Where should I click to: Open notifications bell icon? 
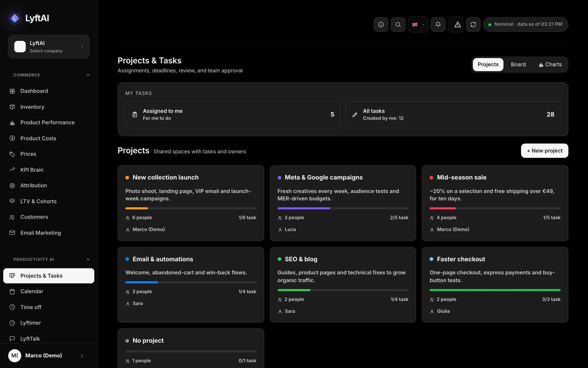tap(438, 25)
